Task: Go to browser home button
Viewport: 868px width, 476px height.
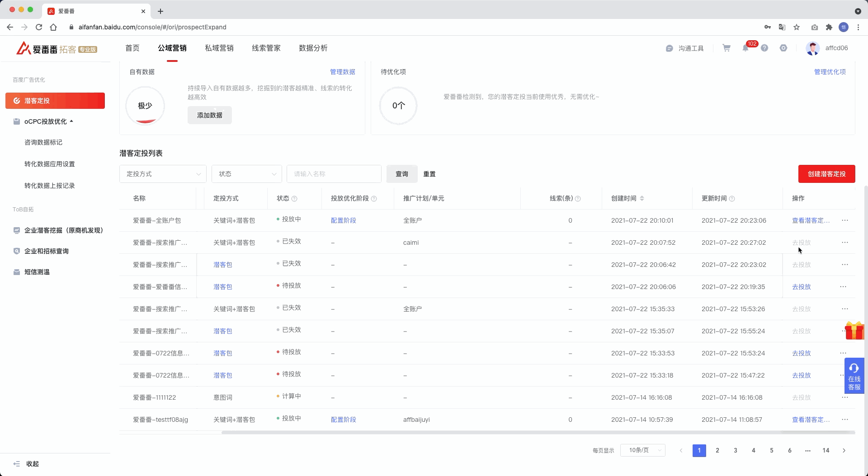Action: [x=53, y=27]
